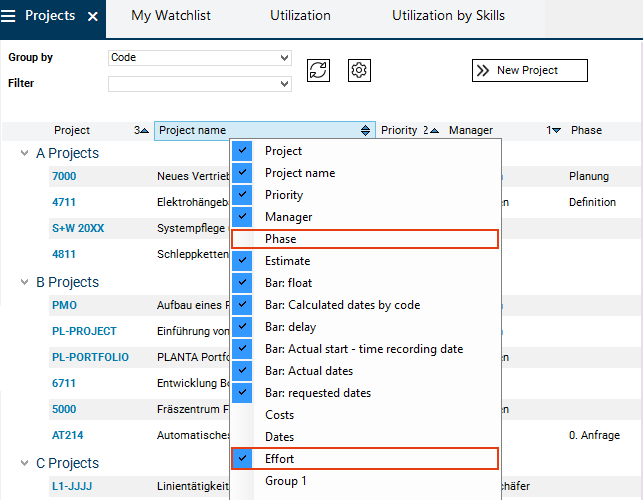The image size is (643, 500).
Task: Collapse the A Projects group
Action: (x=25, y=153)
